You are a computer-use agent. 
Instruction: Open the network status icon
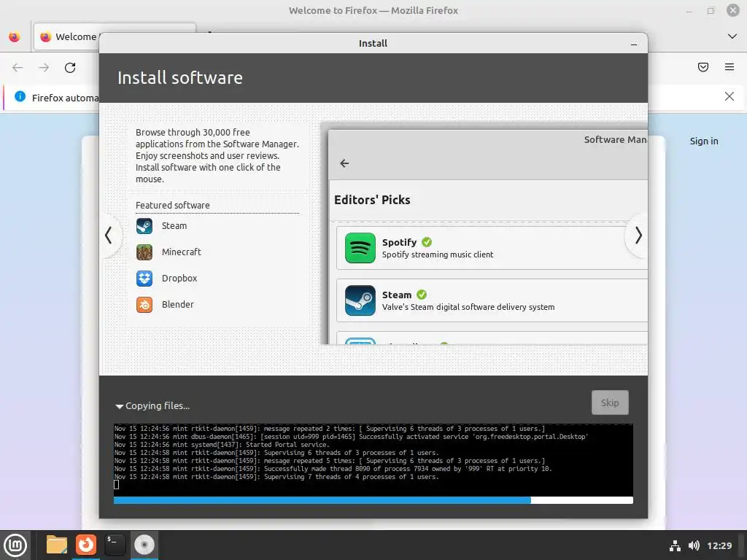pos(675,545)
